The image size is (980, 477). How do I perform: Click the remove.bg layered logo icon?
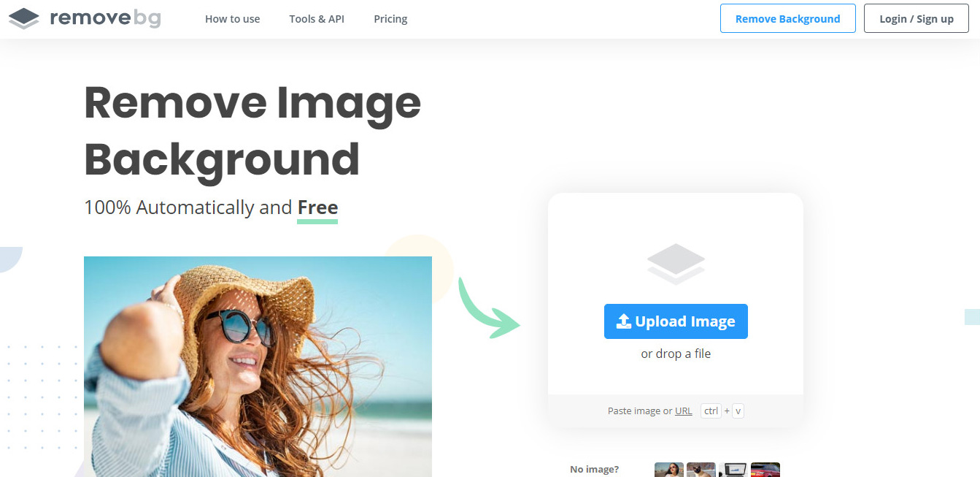24,18
